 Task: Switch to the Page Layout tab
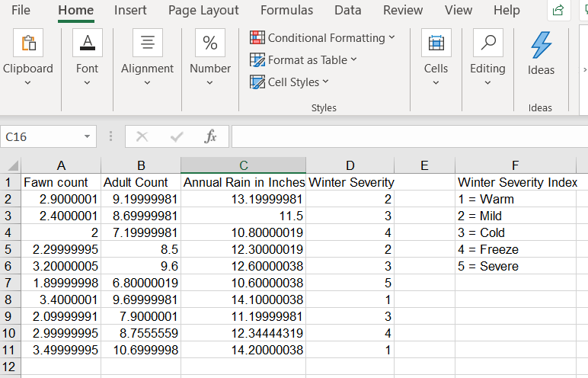203,10
